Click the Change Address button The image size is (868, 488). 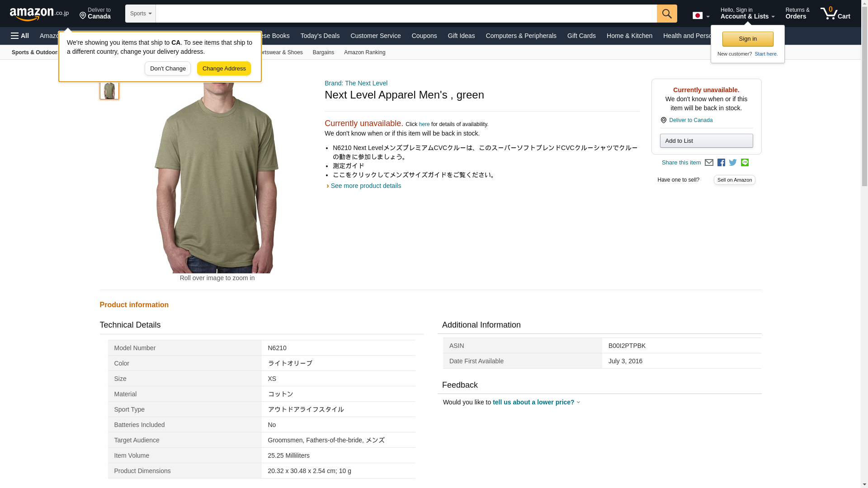(224, 69)
